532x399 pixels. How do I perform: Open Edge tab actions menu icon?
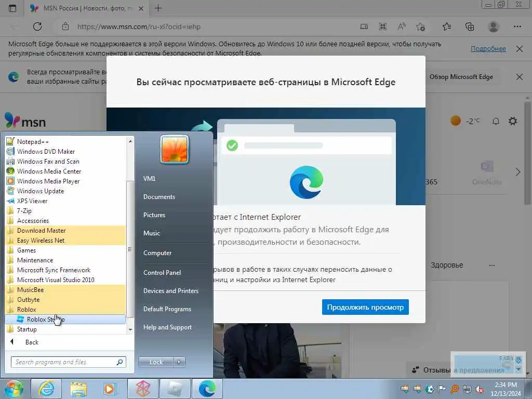[12, 8]
